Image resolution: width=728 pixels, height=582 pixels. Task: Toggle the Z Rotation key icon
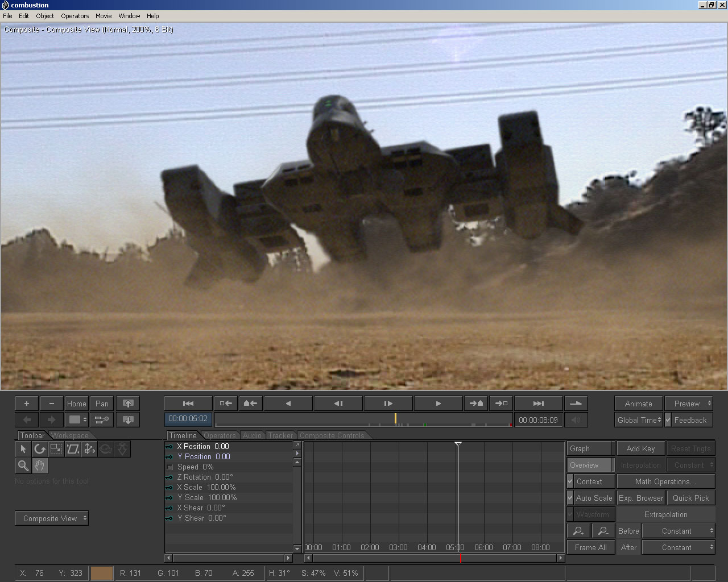coord(169,477)
